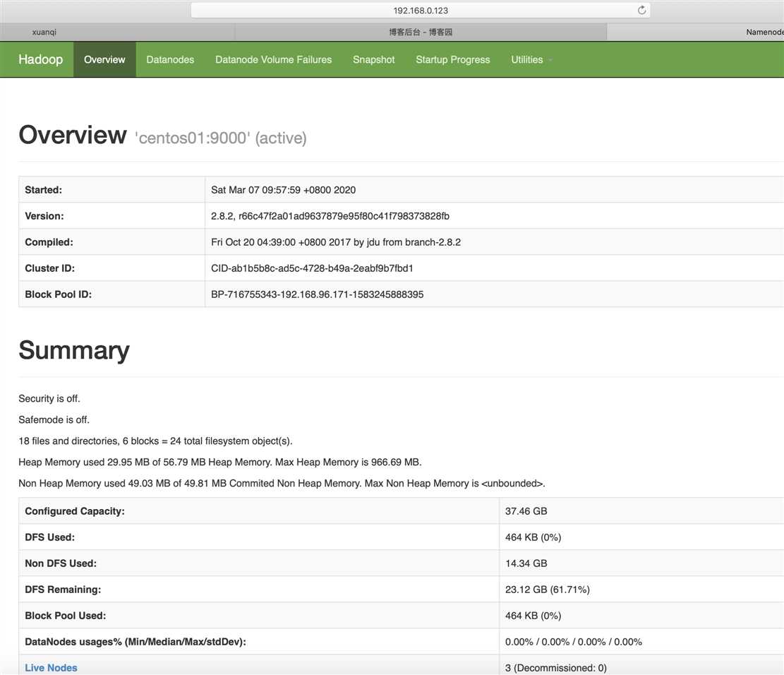Click the 'DataNodes usages%' row label

click(x=135, y=642)
